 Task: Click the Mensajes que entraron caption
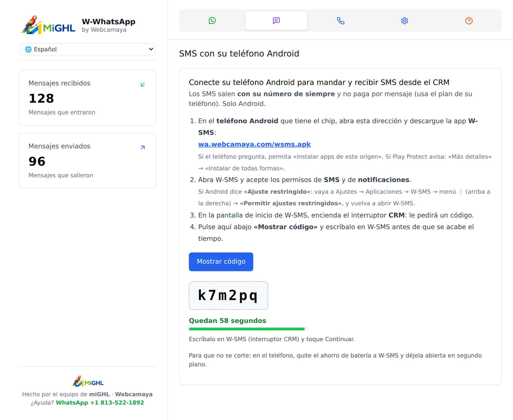pos(62,112)
